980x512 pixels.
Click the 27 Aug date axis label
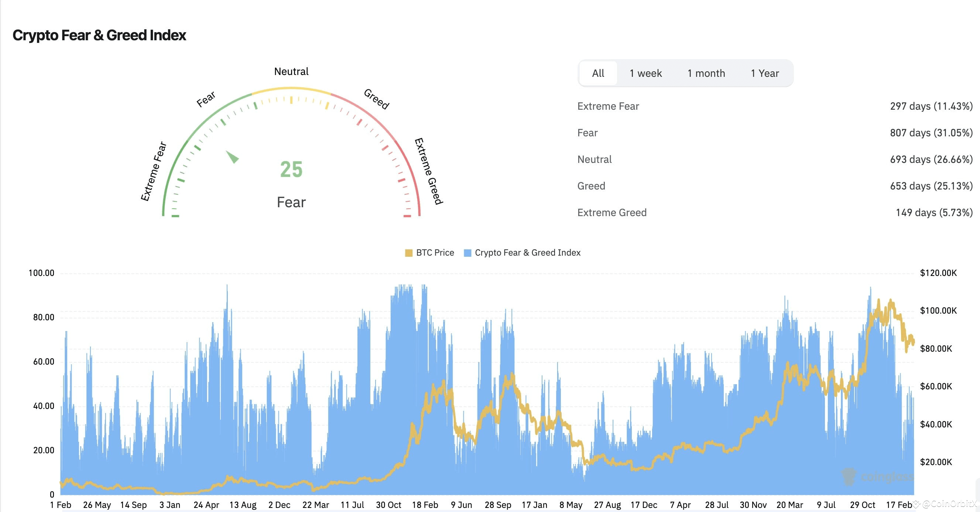click(607, 505)
